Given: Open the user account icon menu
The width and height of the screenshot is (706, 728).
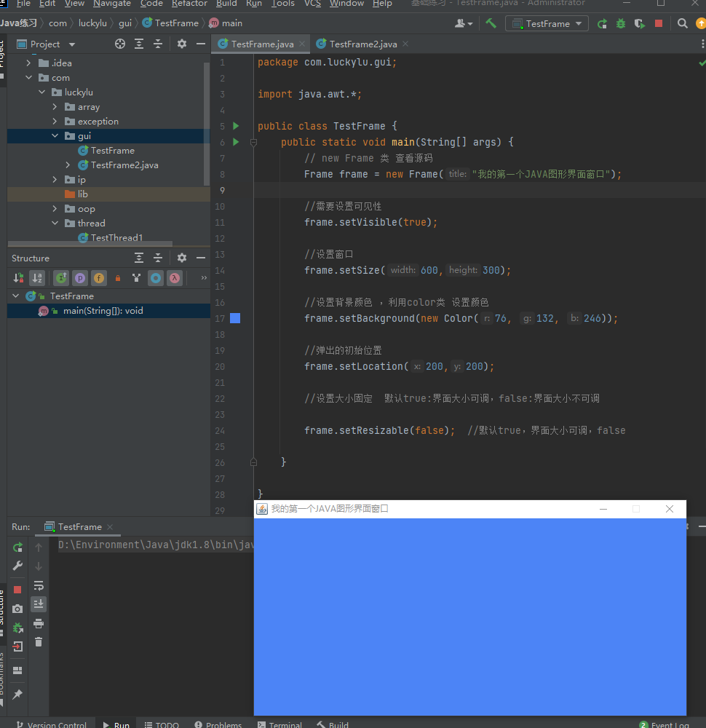Looking at the screenshot, I should [463, 23].
